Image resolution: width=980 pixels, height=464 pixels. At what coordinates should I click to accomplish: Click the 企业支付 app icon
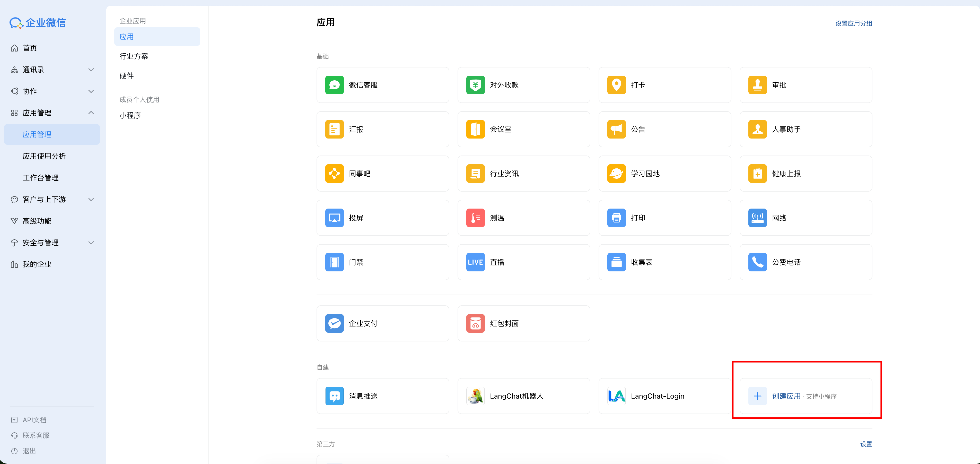point(334,323)
